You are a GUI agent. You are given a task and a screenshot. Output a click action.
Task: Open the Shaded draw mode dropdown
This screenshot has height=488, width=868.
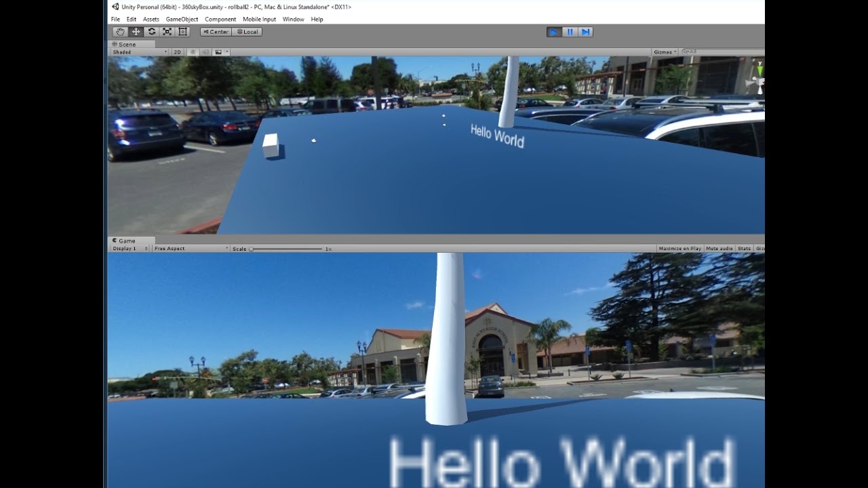(139, 52)
